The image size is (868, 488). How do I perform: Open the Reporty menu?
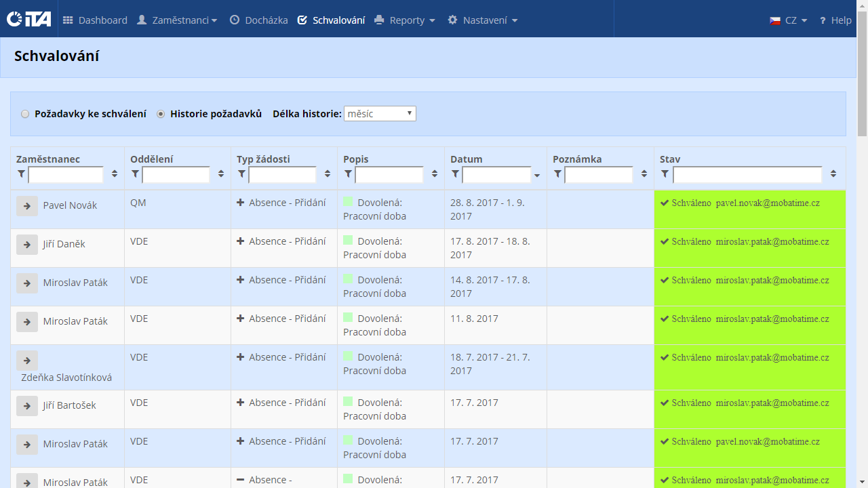point(405,20)
